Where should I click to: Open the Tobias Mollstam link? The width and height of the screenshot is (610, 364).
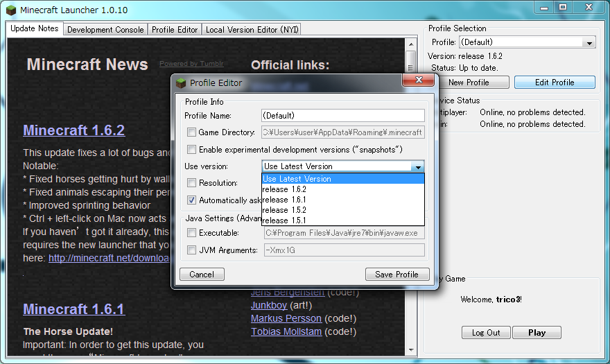tap(286, 331)
